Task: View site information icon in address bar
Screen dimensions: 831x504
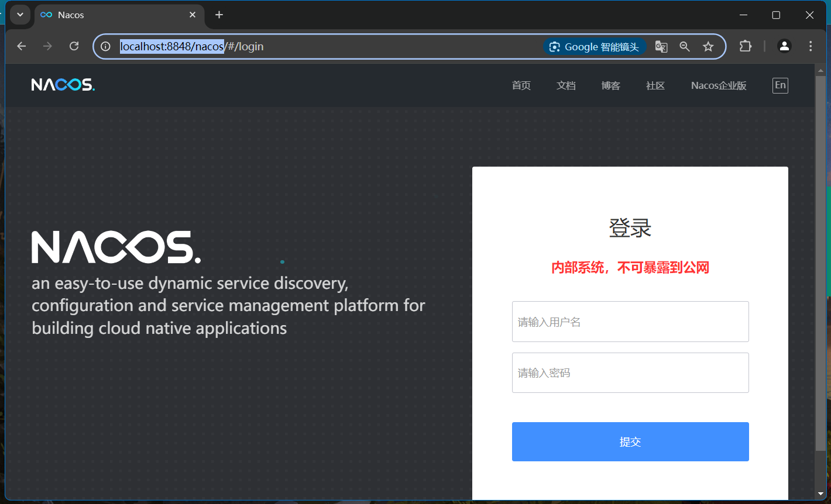Action: [105, 46]
